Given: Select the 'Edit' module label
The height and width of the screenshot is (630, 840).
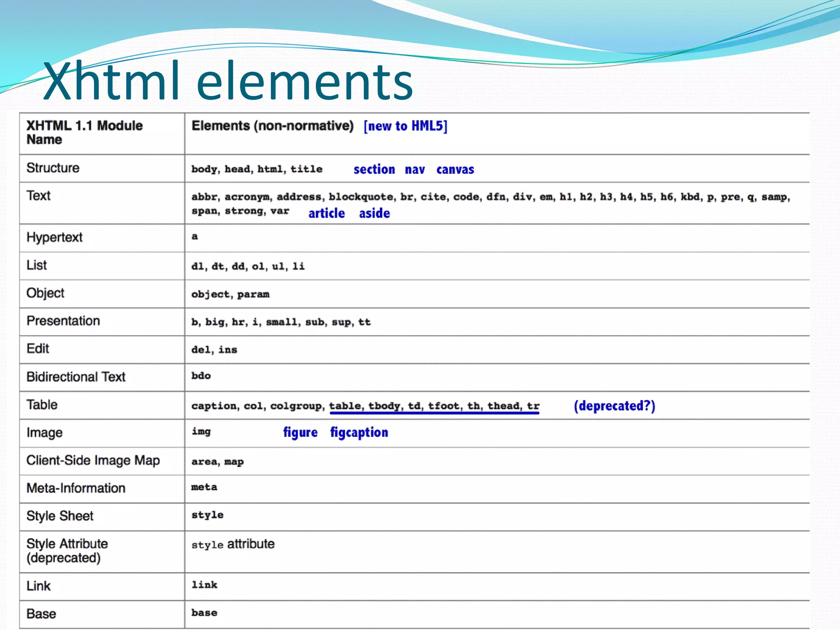Looking at the screenshot, I should [x=38, y=349].
